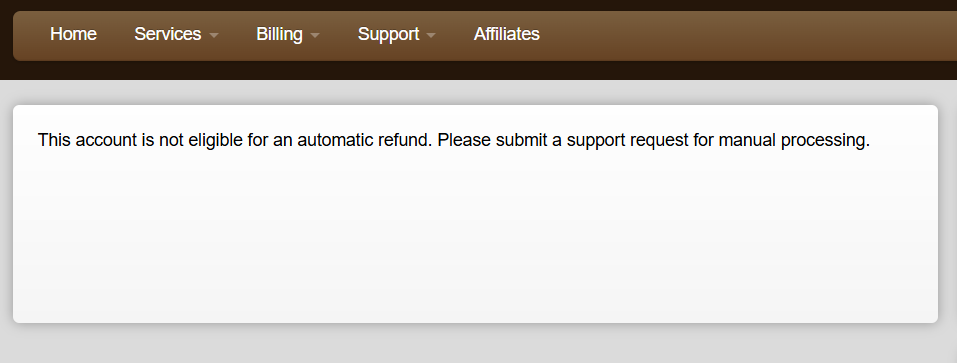Click the words 'manual processing' in message

tap(793, 140)
